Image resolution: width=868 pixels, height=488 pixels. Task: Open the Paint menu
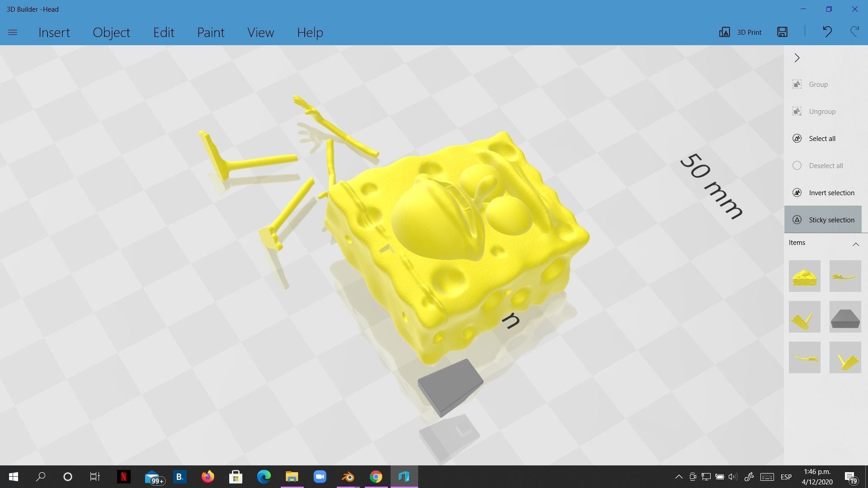(211, 33)
